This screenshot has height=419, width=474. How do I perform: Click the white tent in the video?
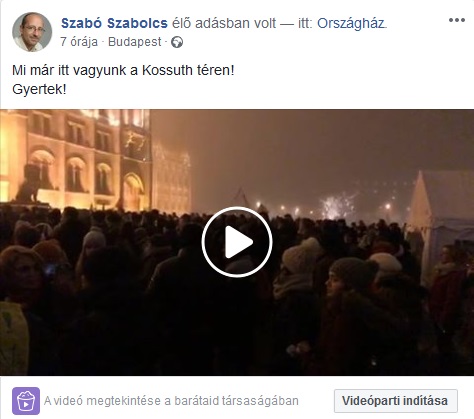(440, 213)
